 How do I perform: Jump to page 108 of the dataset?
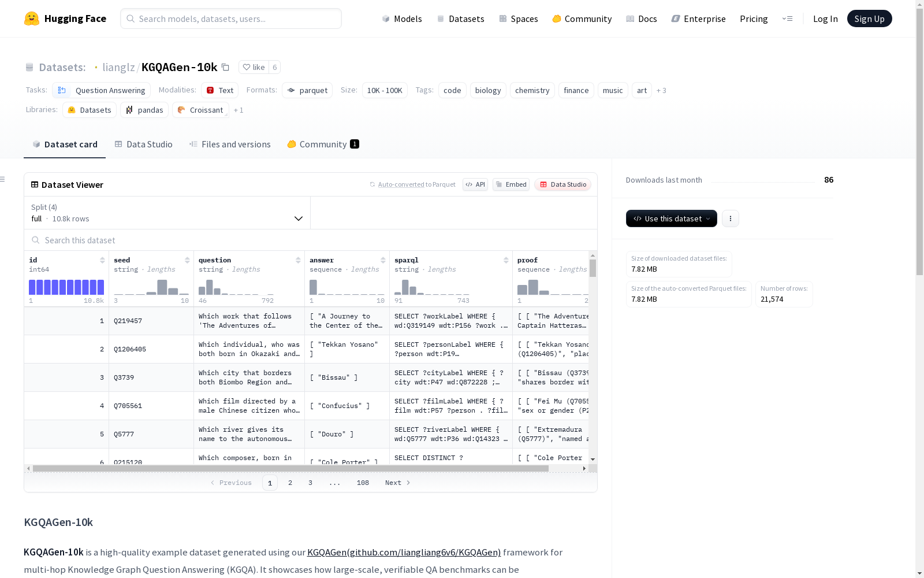[363, 483]
